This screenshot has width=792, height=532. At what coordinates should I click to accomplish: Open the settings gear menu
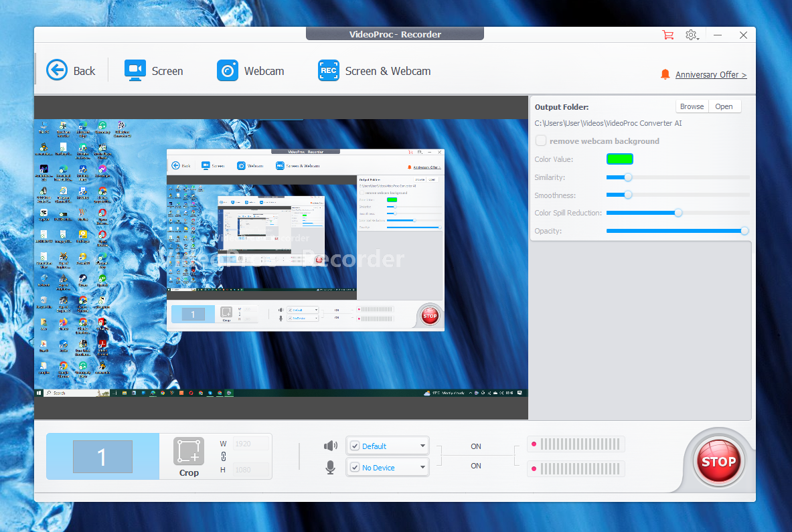point(692,35)
